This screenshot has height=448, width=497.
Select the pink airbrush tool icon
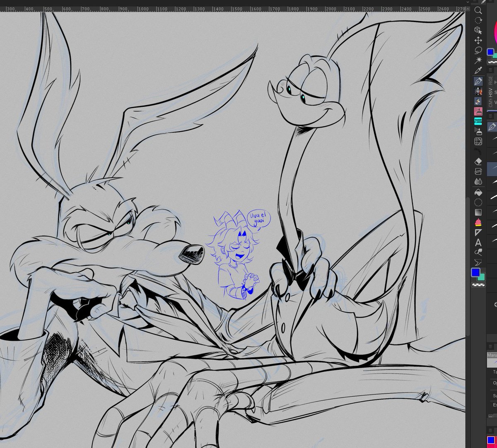[478, 111]
